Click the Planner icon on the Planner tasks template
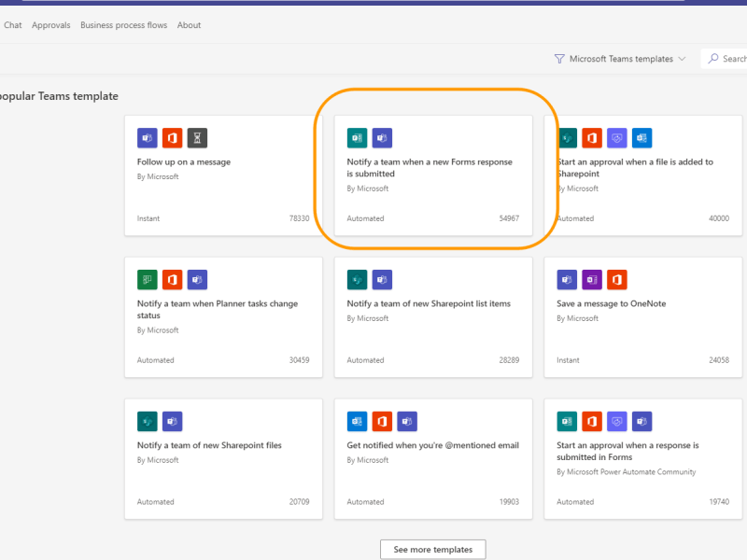Viewport: 747px width, 560px height. click(x=147, y=279)
